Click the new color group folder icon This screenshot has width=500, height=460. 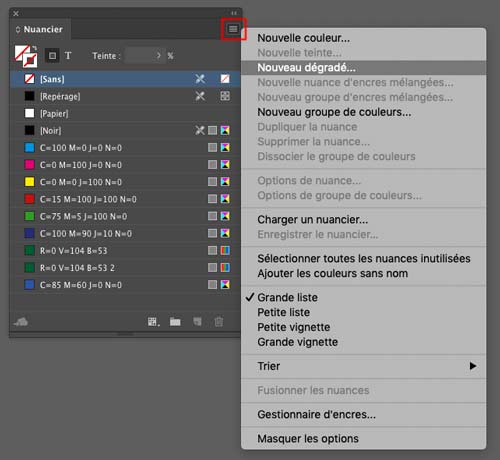click(x=175, y=322)
